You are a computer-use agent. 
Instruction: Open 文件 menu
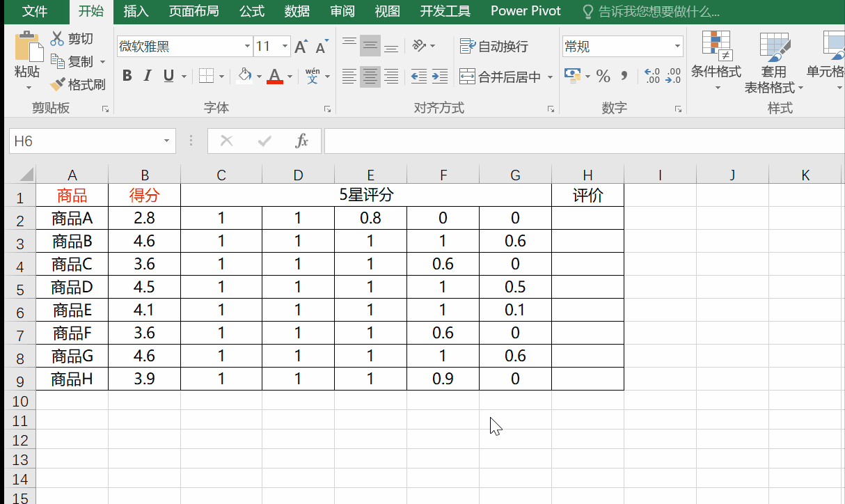pos(35,11)
